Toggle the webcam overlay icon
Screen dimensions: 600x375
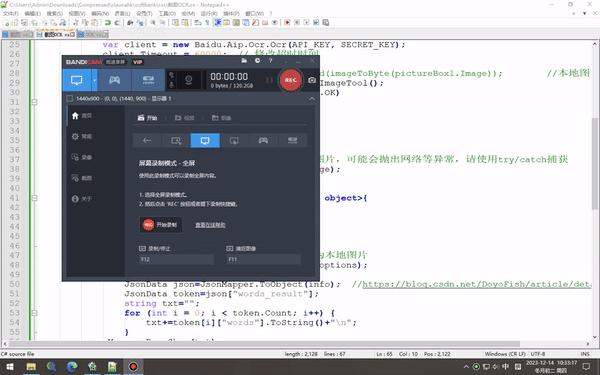(x=188, y=80)
